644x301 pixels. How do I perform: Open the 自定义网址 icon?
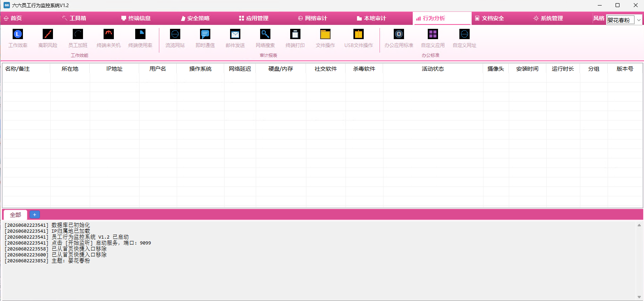(465, 38)
